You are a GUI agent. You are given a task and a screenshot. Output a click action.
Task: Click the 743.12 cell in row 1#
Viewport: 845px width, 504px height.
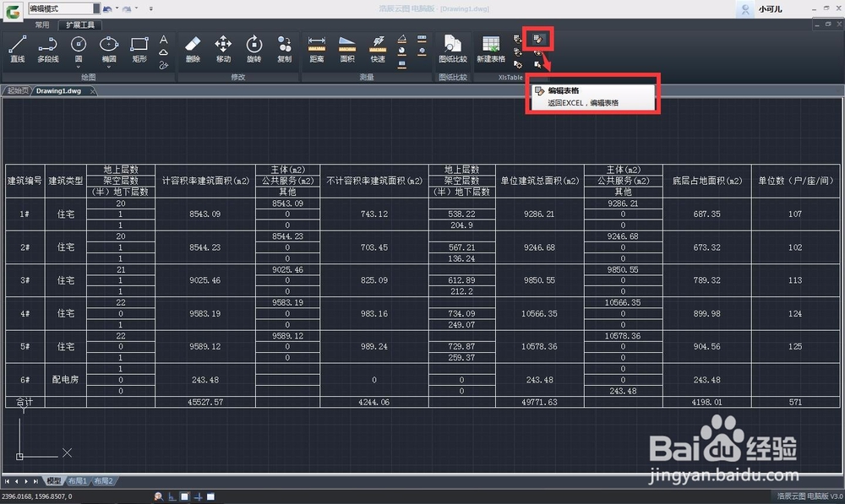click(x=374, y=214)
